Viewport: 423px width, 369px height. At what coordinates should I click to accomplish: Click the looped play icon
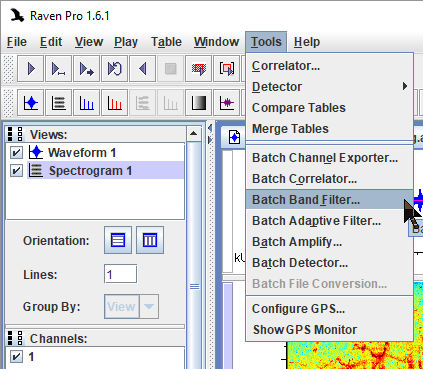tap(114, 69)
